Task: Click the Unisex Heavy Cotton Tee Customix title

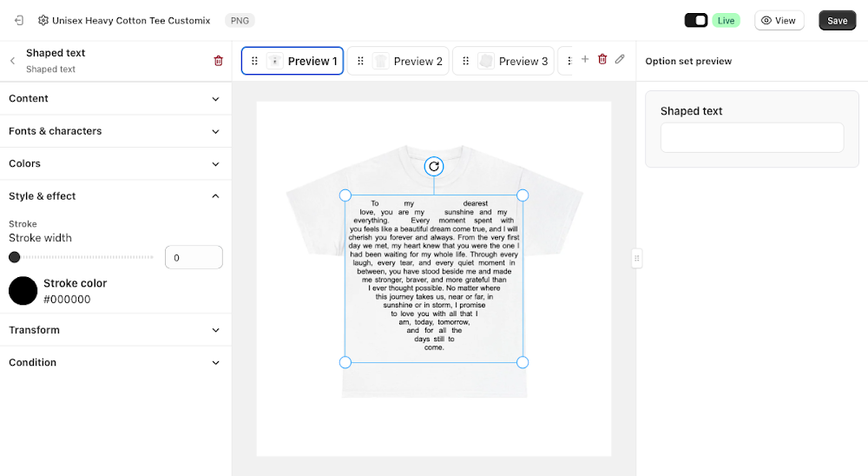Action: click(x=131, y=21)
